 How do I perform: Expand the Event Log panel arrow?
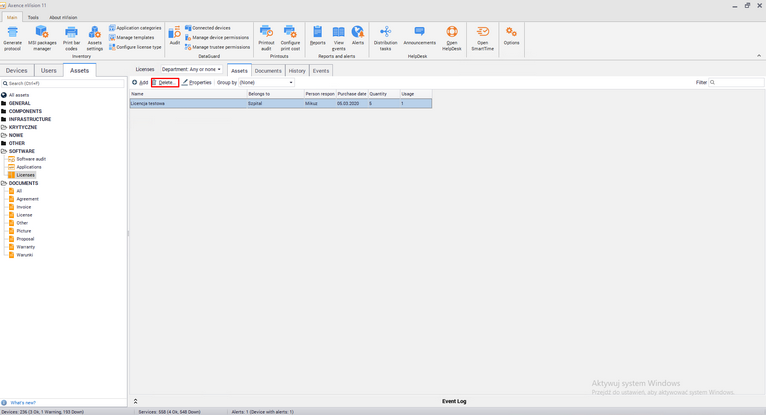click(135, 401)
